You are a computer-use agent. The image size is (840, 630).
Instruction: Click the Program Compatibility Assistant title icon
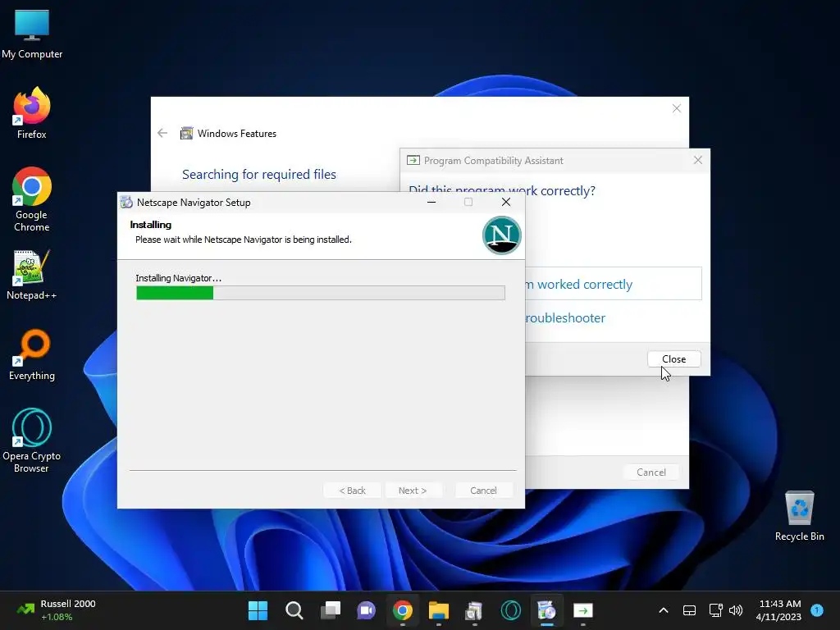pyautogui.click(x=413, y=160)
